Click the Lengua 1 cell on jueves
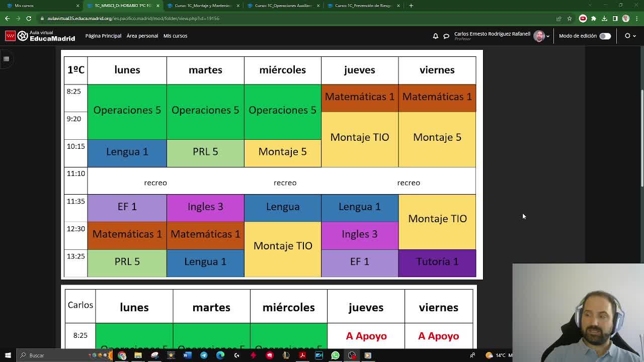Viewport: 644px width, 362px height. pyautogui.click(x=360, y=207)
